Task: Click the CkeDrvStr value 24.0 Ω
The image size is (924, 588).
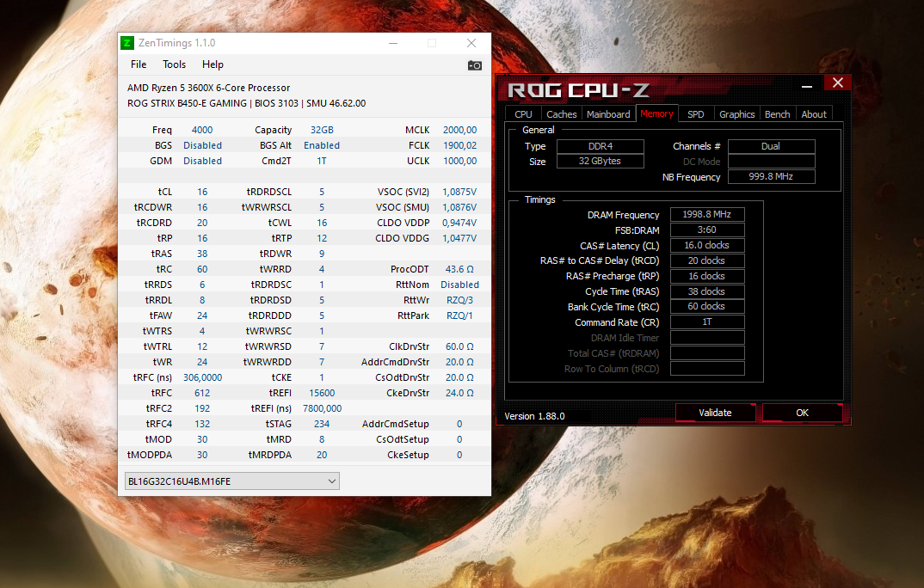Action: click(459, 393)
